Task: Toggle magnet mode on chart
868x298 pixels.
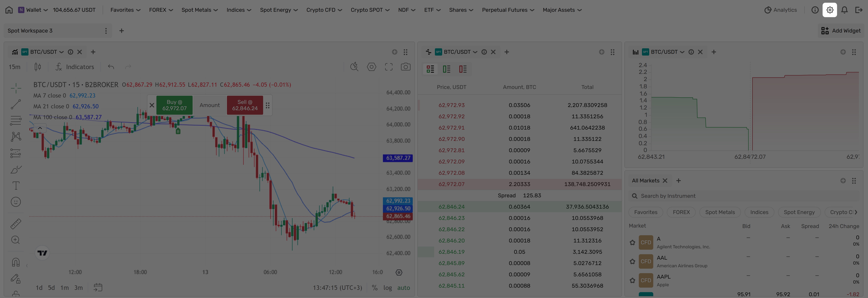Action: point(16,262)
